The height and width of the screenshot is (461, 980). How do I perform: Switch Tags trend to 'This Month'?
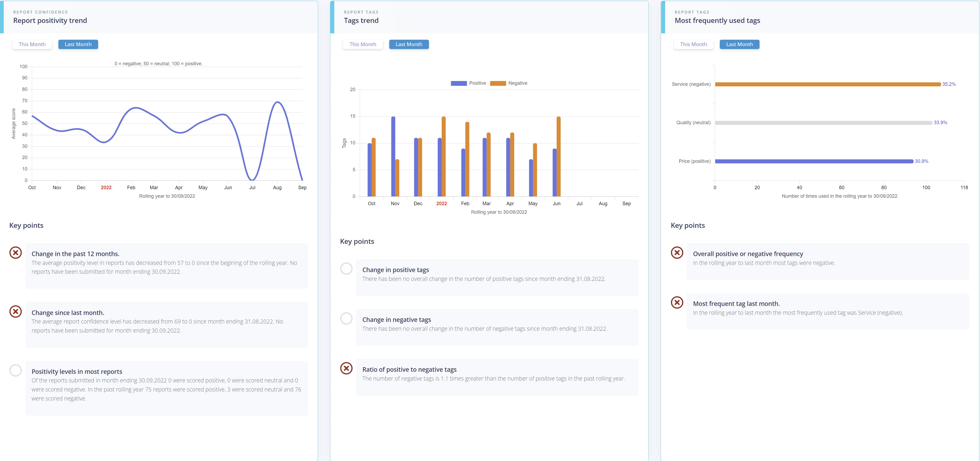363,45
